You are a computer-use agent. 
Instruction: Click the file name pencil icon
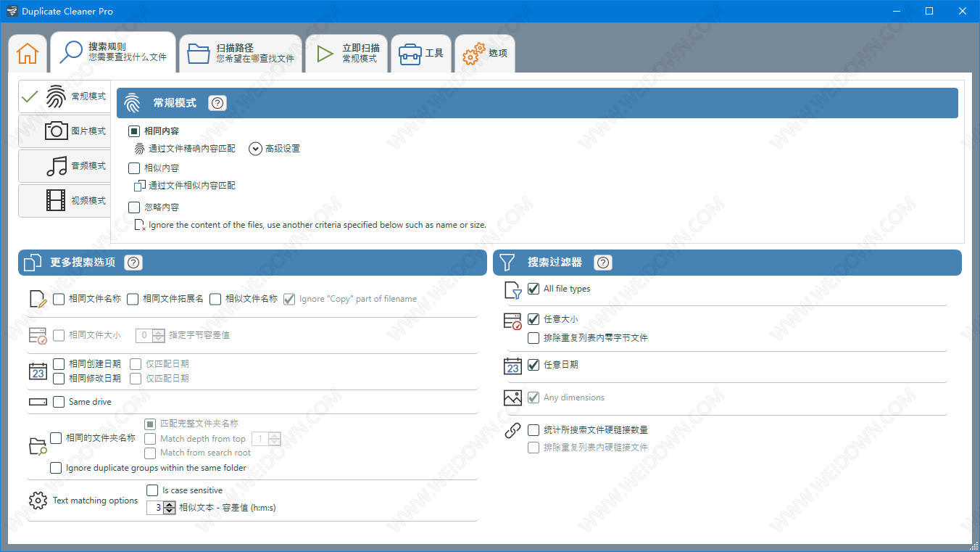coord(38,300)
